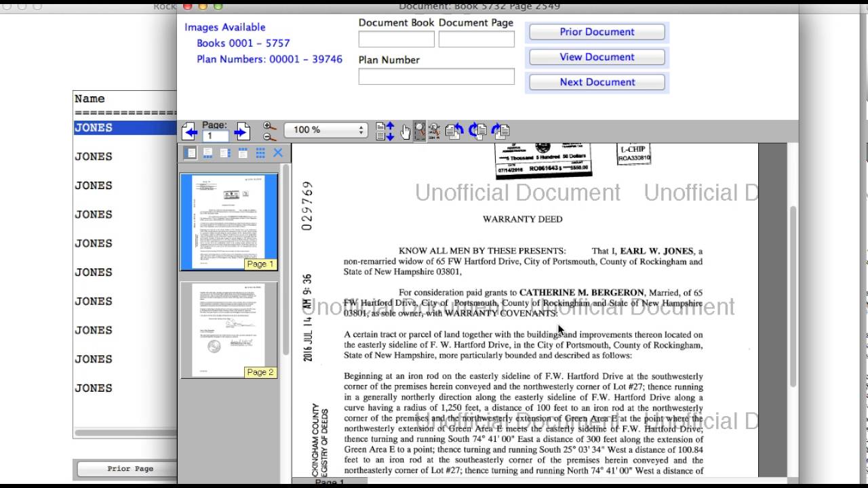Select the third thumbnail panel layout icon
This screenshot has height=488, width=868.
tap(225, 153)
